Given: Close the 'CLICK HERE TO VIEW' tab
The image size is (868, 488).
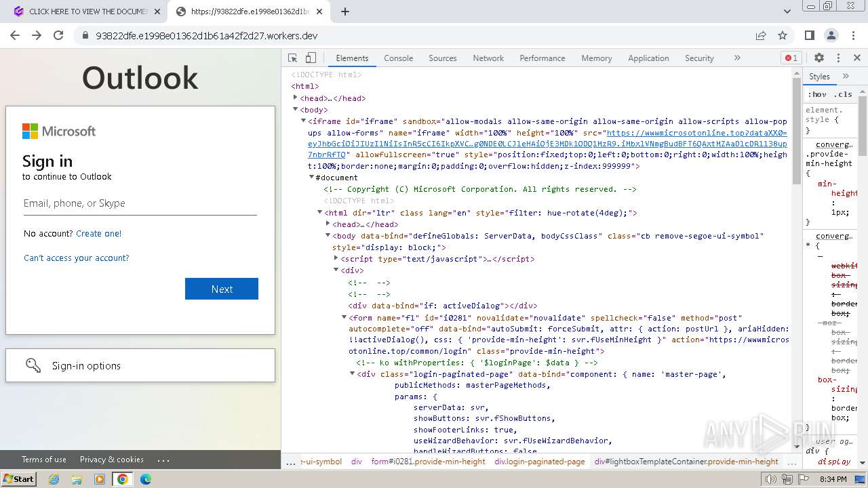Looking at the screenshot, I should point(157,12).
